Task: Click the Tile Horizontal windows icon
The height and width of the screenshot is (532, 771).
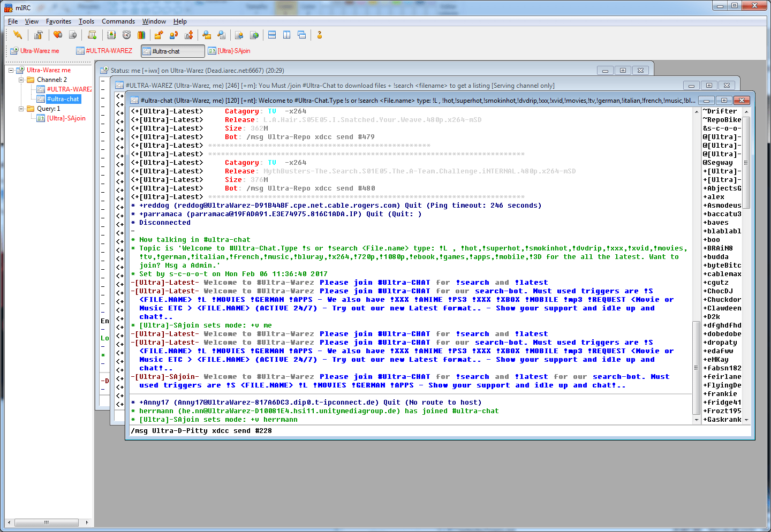Action: [272, 35]
